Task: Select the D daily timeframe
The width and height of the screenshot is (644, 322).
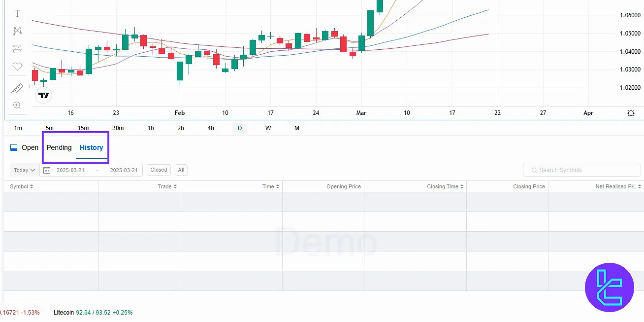Action: (x=240, y=128)
